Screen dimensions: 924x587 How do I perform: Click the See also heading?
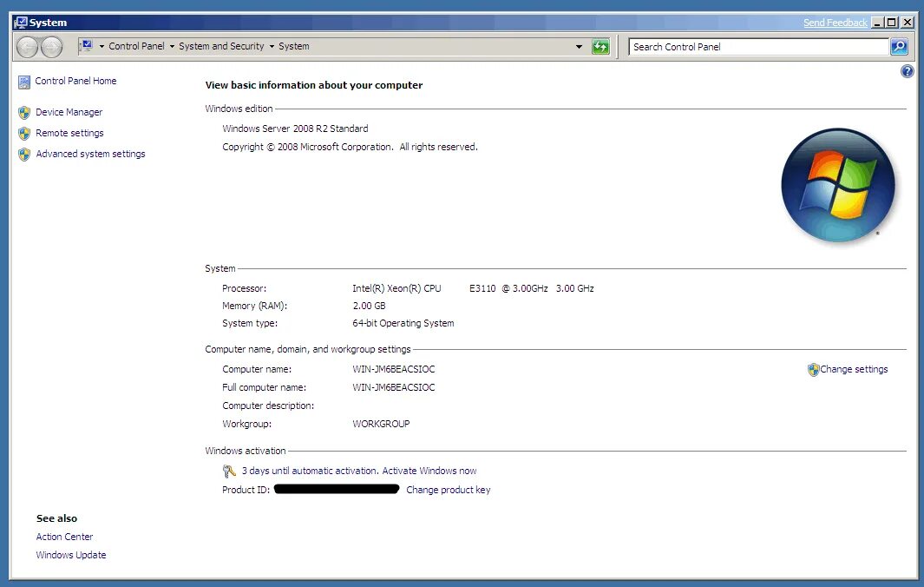coord(56,518)
